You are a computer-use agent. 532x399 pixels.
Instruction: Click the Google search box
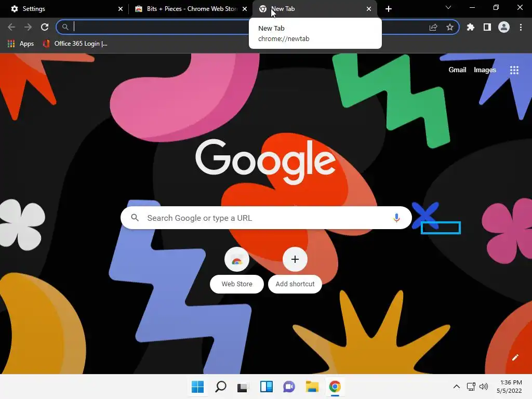click(266, 218)
